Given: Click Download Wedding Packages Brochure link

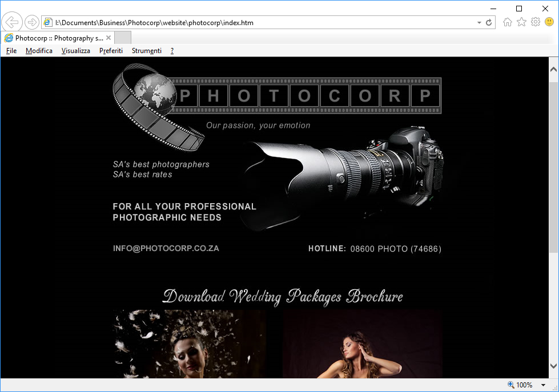Looking at the screenshot, I should 283,297.
